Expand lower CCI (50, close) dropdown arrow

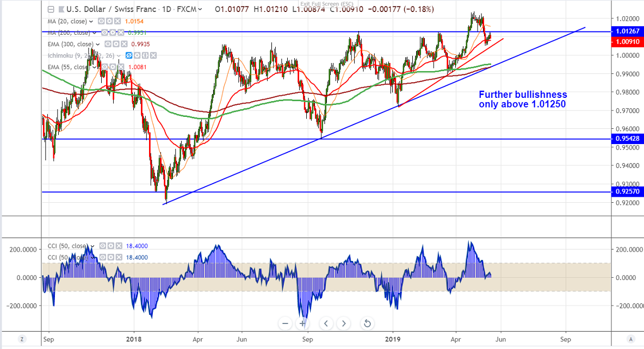click(x=93, y=258)
